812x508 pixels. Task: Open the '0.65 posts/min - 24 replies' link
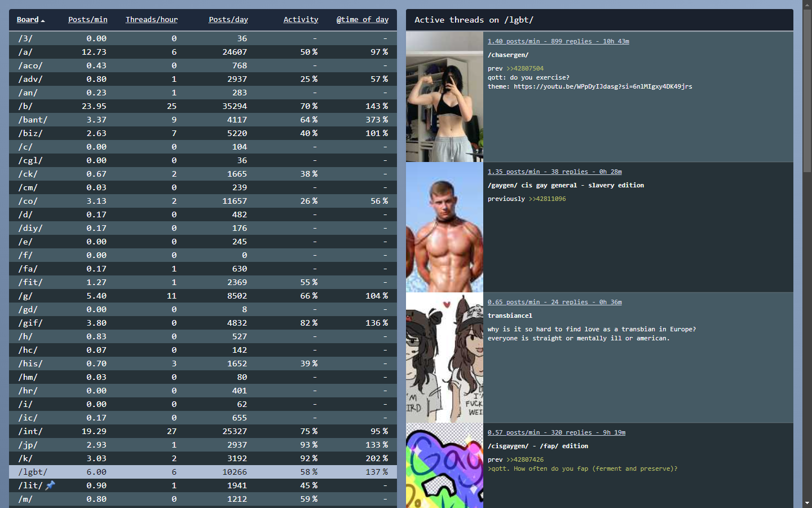coord(555,302)
